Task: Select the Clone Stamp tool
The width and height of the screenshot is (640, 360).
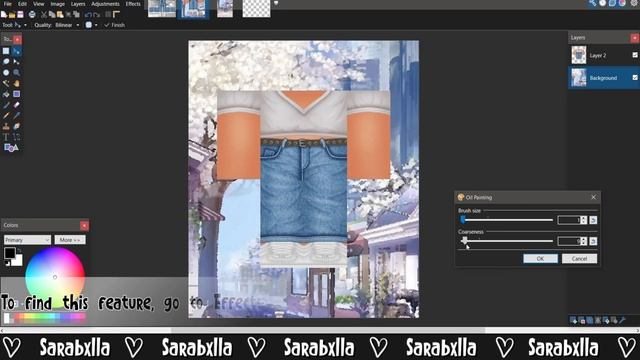Action: coord(6,126)
